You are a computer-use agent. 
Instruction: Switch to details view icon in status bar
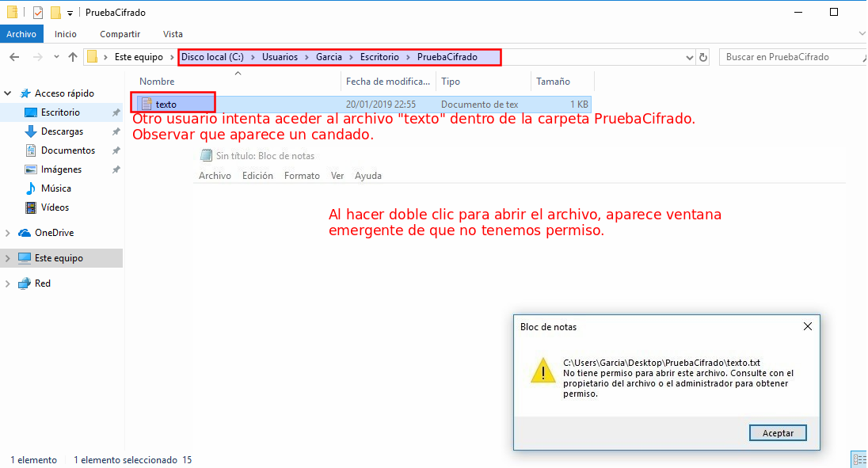click(x=859, y=460)
